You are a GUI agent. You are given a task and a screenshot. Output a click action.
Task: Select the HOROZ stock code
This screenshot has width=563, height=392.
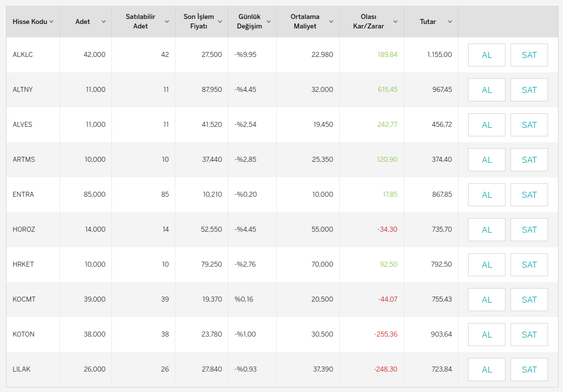coord(23,229)
